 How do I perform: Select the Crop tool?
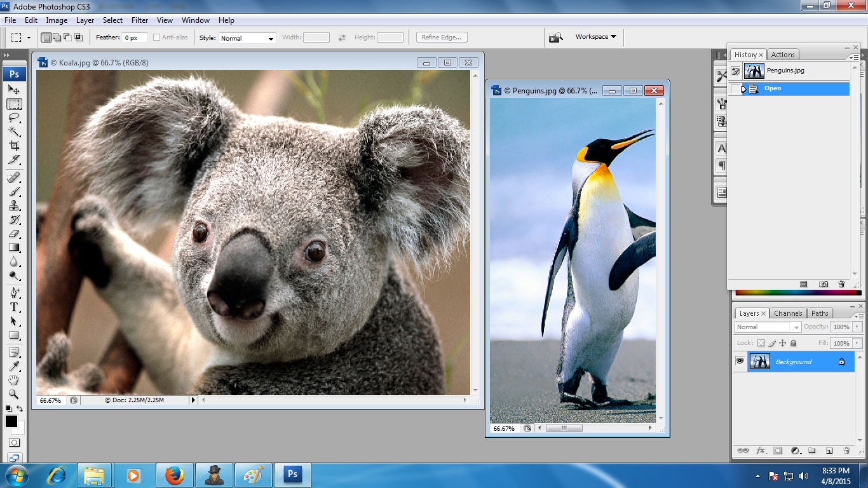tap(14, 146)
